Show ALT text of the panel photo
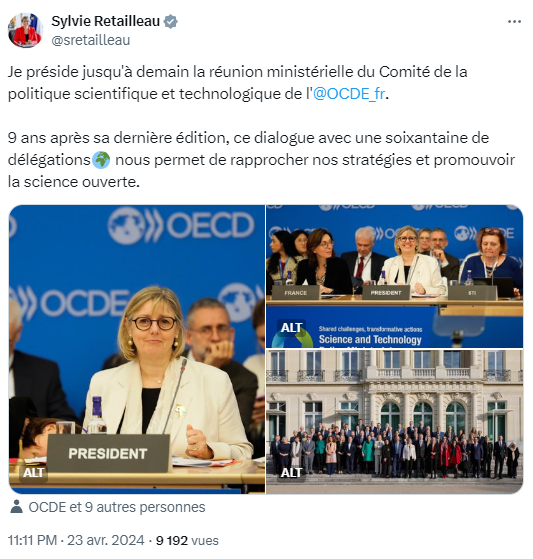 pyautogui.click(x=291, y=327)
